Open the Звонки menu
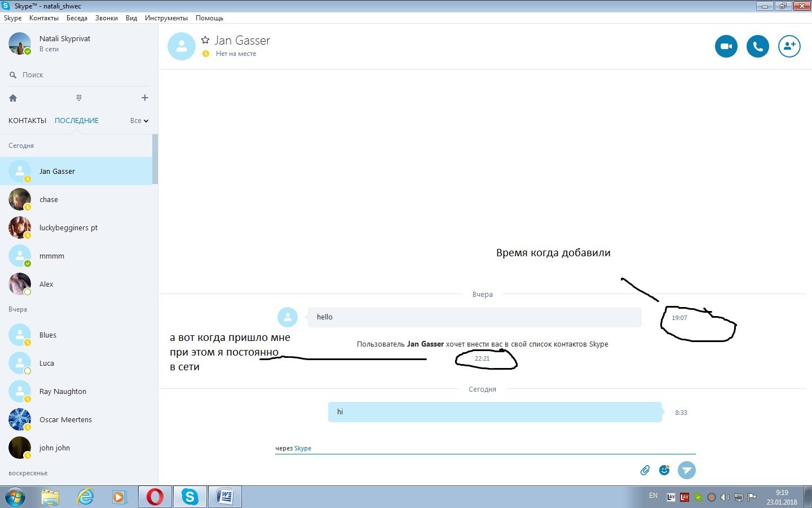This screenshot has height=508, width=812. point(107,18)
